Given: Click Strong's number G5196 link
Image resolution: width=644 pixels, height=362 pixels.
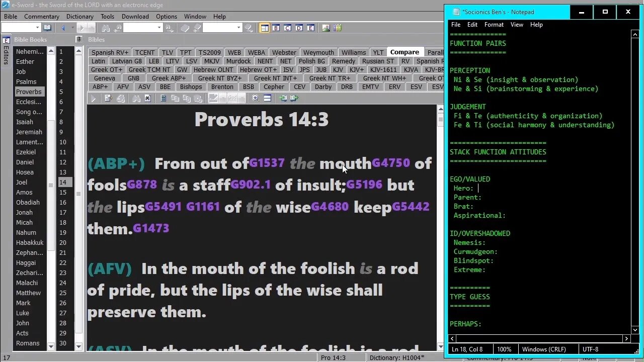Looking at the screenshot, I should 364,185.
